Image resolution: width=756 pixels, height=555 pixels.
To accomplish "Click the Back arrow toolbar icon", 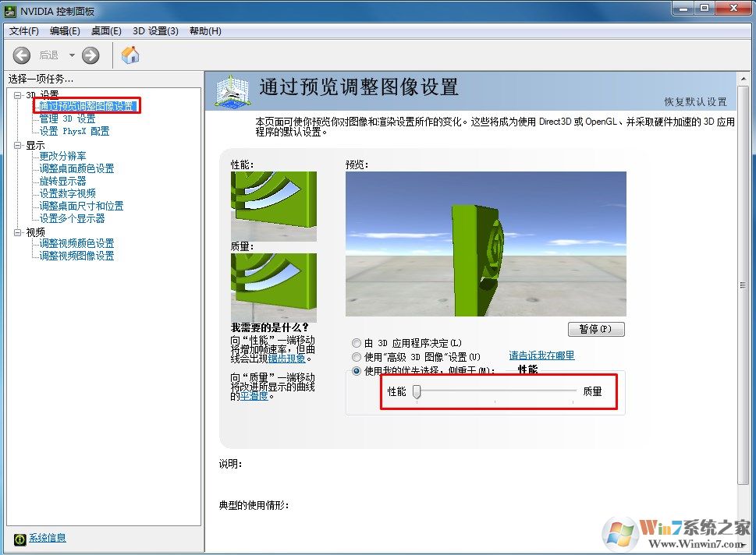I will pyautogui.click(x=21, y=55).
